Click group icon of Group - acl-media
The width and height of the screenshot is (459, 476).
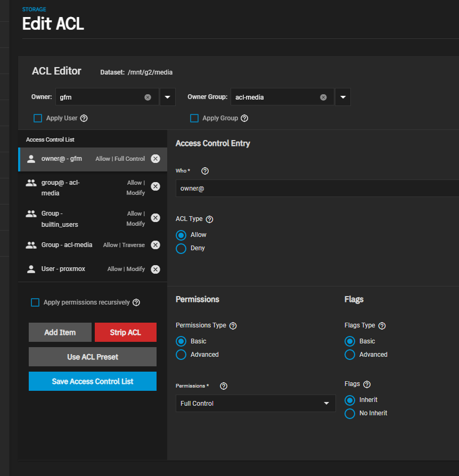31,245
